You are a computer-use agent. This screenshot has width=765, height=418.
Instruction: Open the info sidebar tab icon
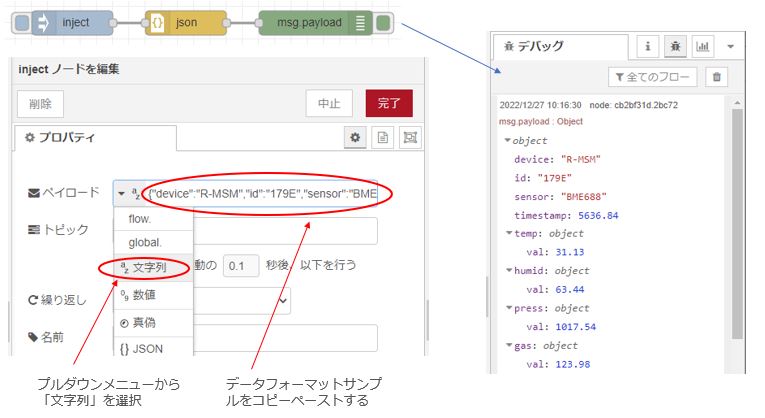648,46
